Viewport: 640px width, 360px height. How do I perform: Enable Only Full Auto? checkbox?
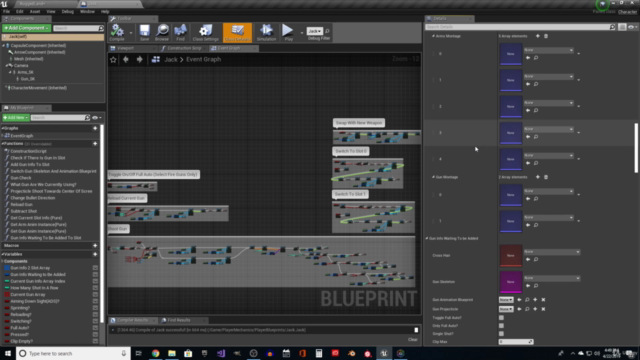pyautogui.click(x=501, y=326)
